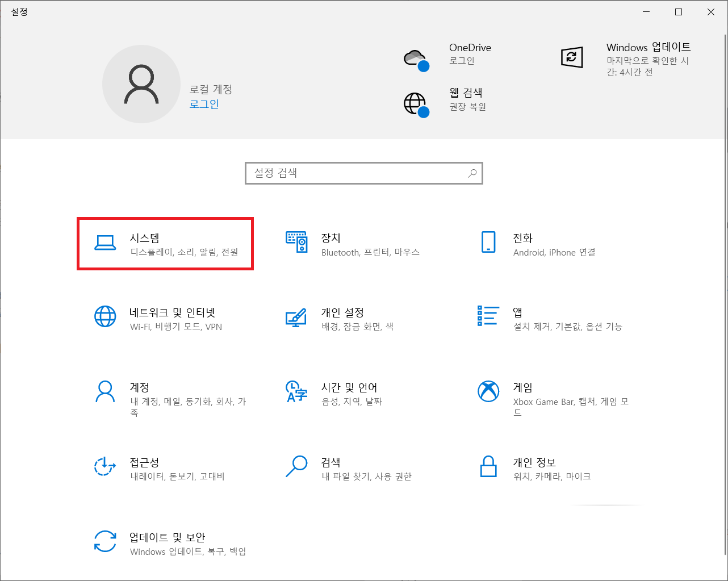Open the 네트워크 및 인터넷 globe icon
Image resolution: width=728 pixels, height=581 pixels.
(105, 316)
